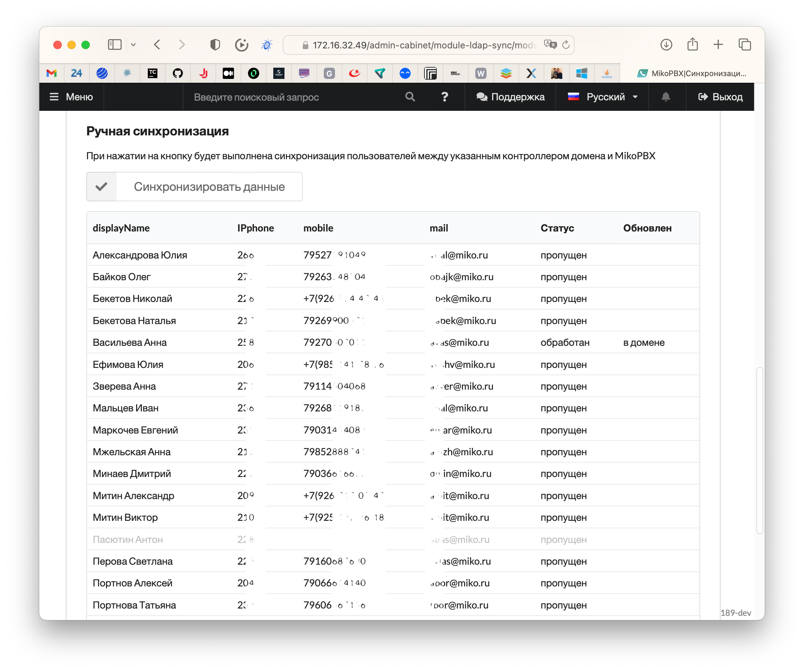Screen dimensions: 804x672
Task: Click Safari downloads icon
Action: coord(666,45)
